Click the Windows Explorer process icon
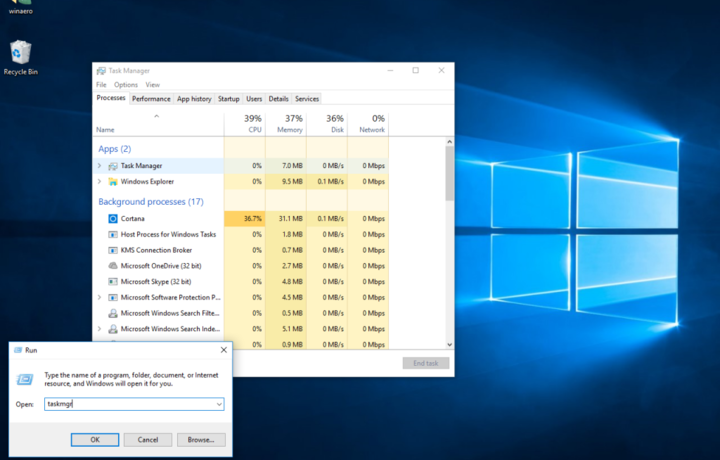 (112, 181)
